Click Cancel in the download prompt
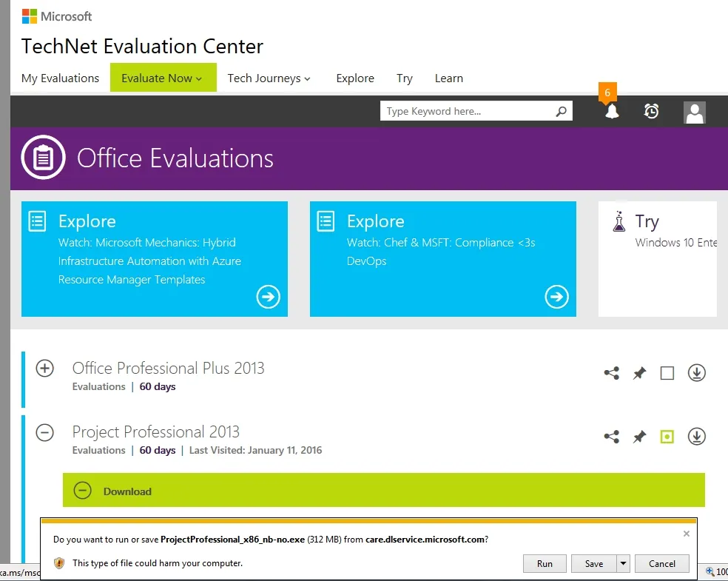This screenshot has height=581, width=728. [661, 563]
